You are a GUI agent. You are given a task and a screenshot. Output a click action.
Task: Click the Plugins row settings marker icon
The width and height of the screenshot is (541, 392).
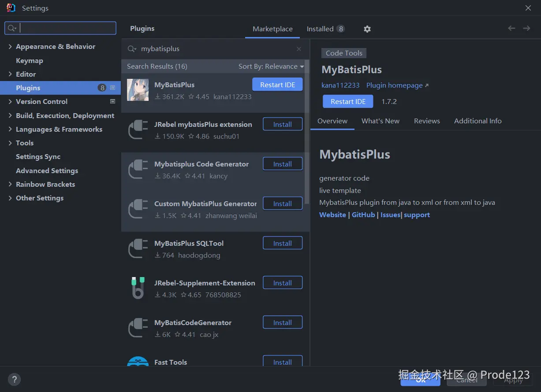(112, 88)
